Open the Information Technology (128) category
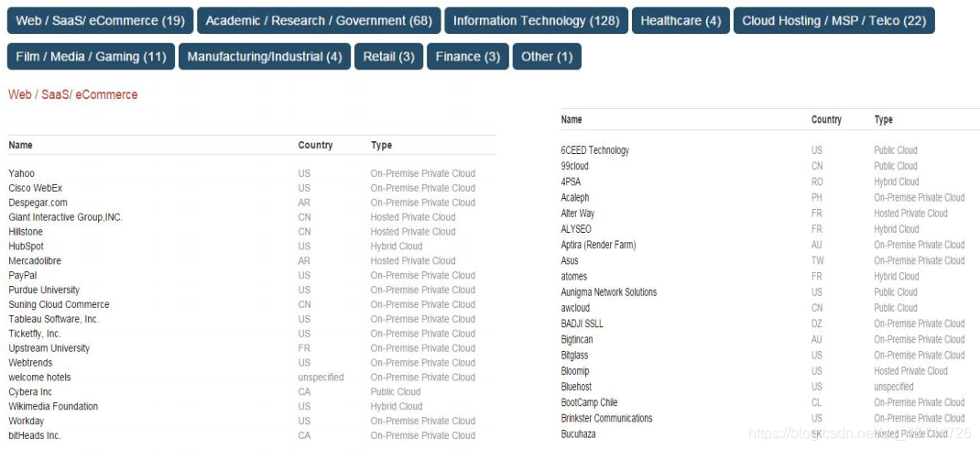This screenshot has height=450, width=980. [536, 21]
